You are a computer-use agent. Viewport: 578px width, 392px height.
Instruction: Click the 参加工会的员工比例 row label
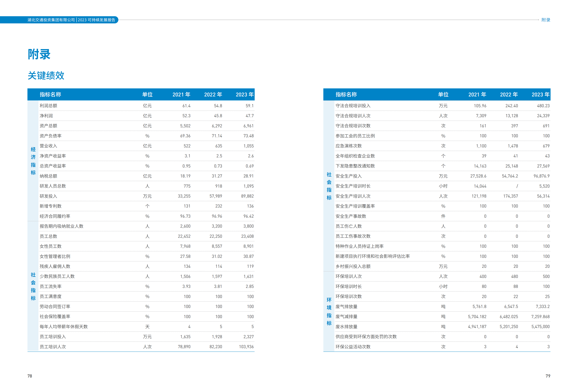pos(355,136)
